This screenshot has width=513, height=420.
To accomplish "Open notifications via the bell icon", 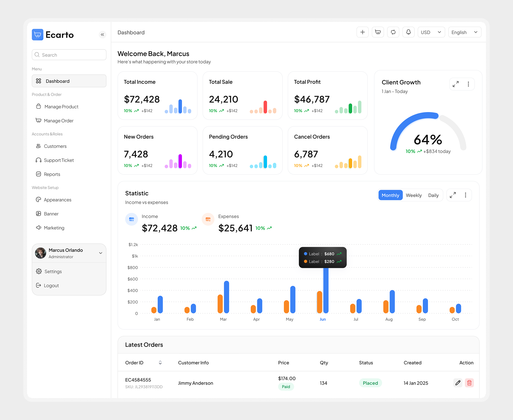I will (409, 32).
